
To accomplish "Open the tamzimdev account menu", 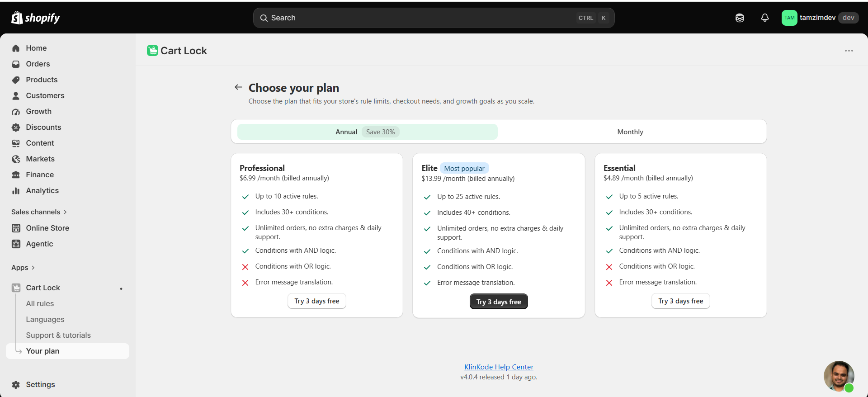I will tap(820, 18).
